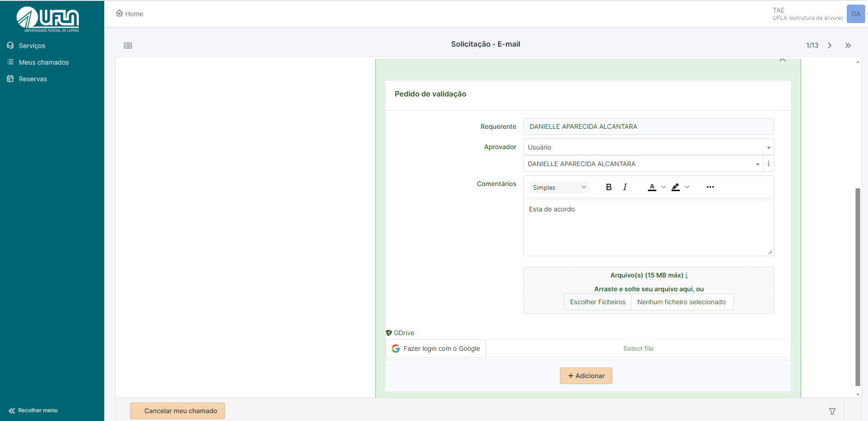
Task: Apply background highlight color icon
Action: tap(676, 187)
